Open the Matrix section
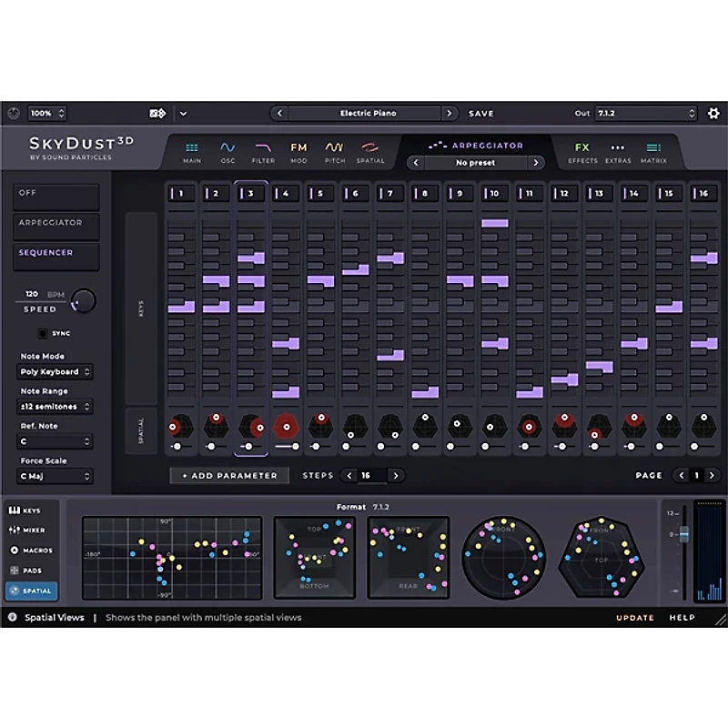Image resolution: width=728 pixels, height=728 pixels. 653,151
